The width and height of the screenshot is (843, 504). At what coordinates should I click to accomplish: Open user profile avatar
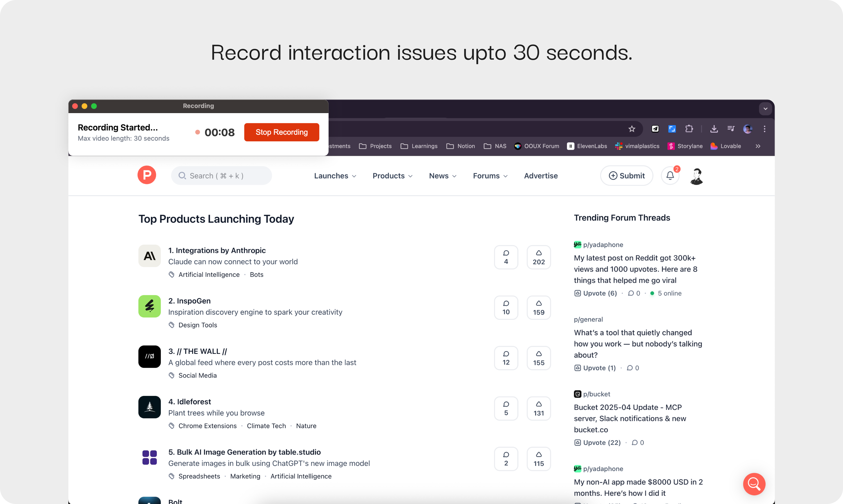tap(696, 176)
